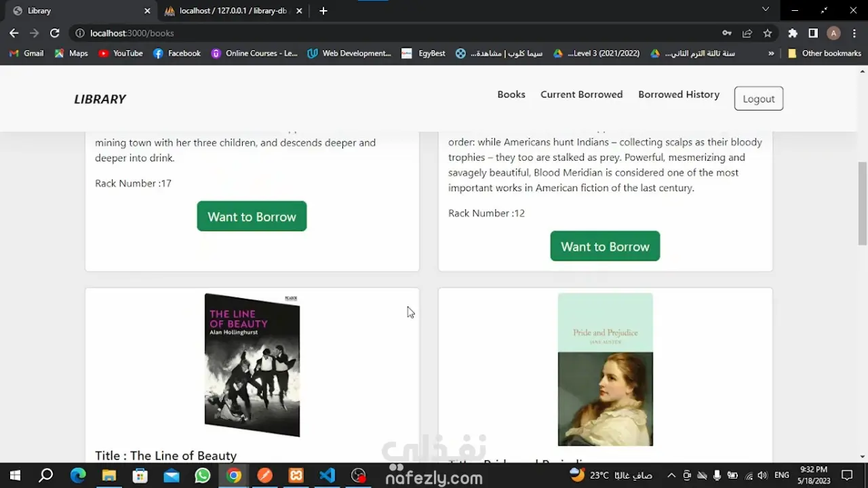Show hidden icons in the system tray
This screenshot has height=488, width=868.
pos(671,475)
